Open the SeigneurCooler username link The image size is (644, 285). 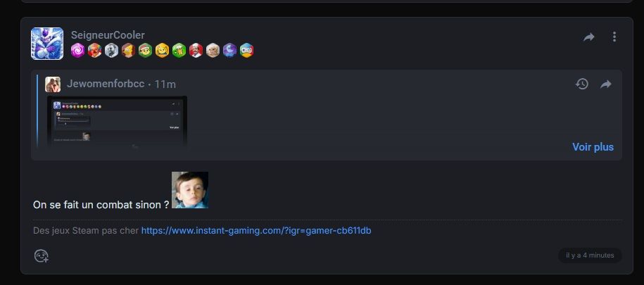(108, 35)
